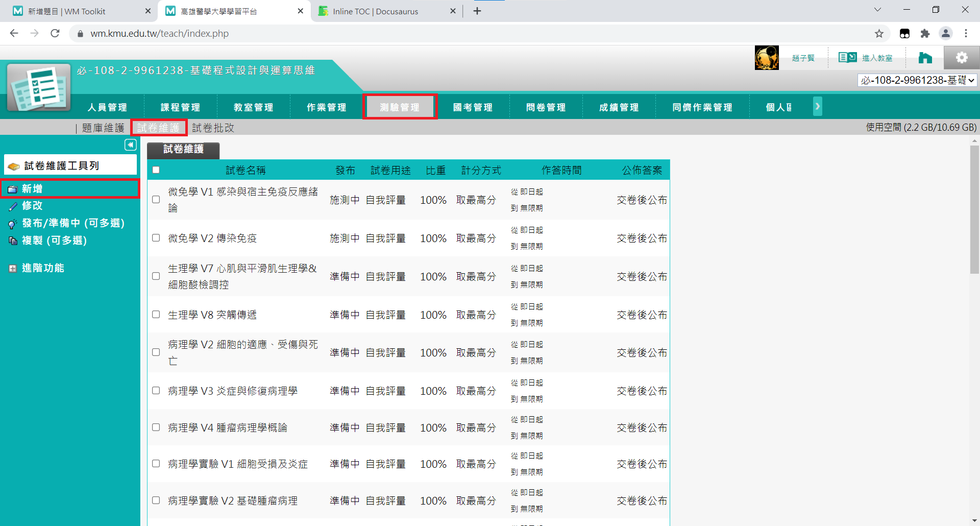
Task: Click the scrollbar down arrow
Action: click(974, 520)
